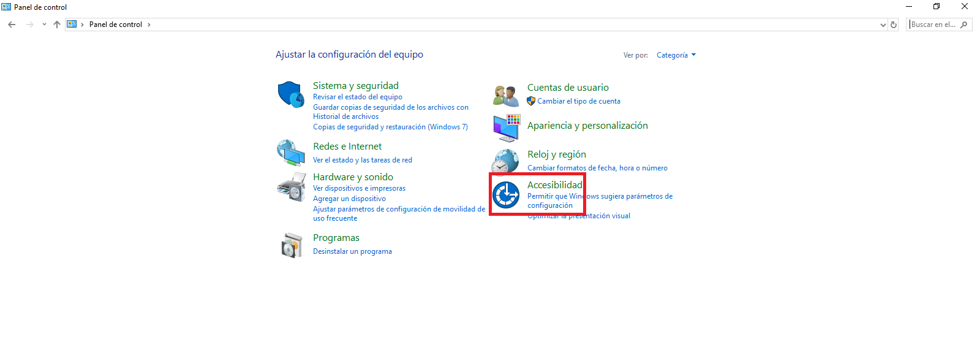
Task: Click Optimizar la presentación visual
Action: tap(579, 216)
